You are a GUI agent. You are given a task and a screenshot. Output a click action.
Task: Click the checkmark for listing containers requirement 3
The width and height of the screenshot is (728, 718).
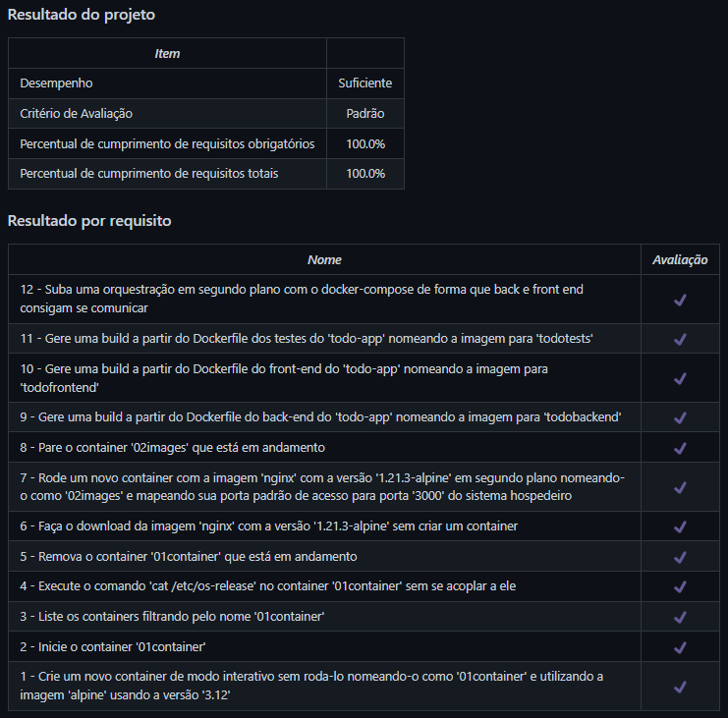680,617
